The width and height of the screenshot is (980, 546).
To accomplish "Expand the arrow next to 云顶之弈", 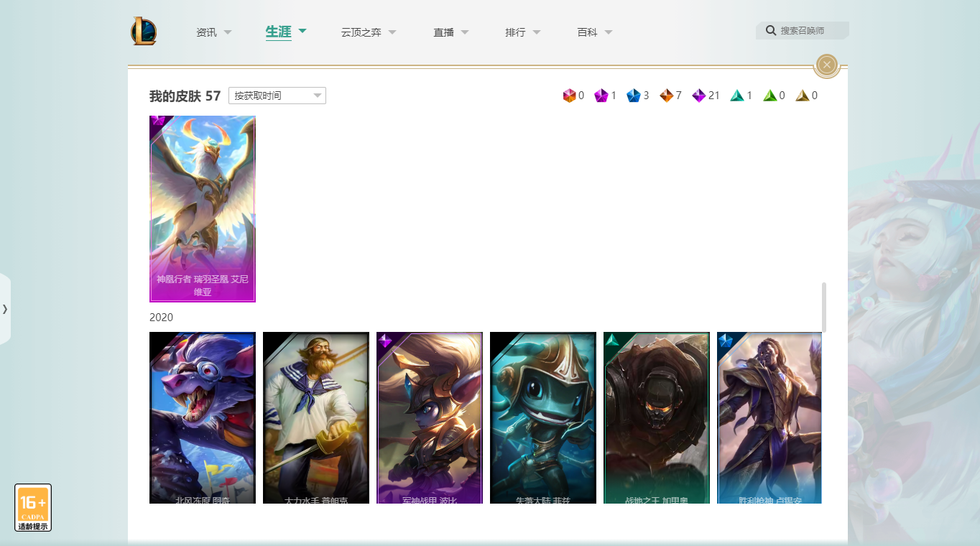I will [392, 32].
